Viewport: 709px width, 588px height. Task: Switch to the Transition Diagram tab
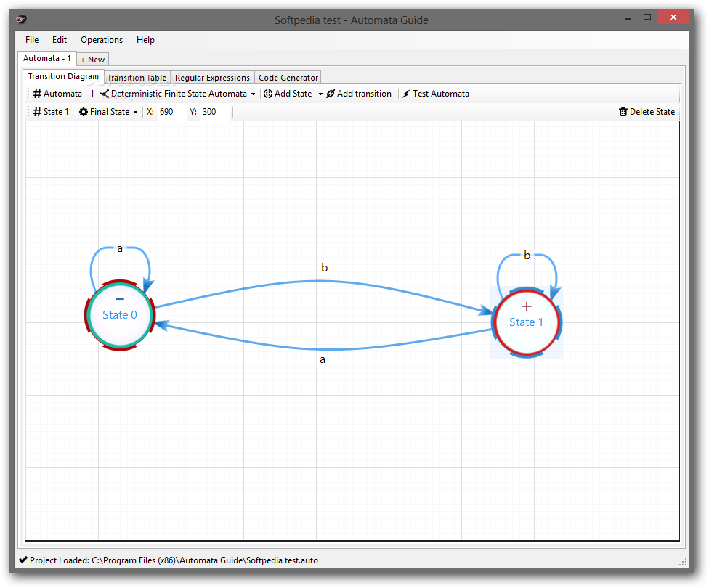click(63, 76)
